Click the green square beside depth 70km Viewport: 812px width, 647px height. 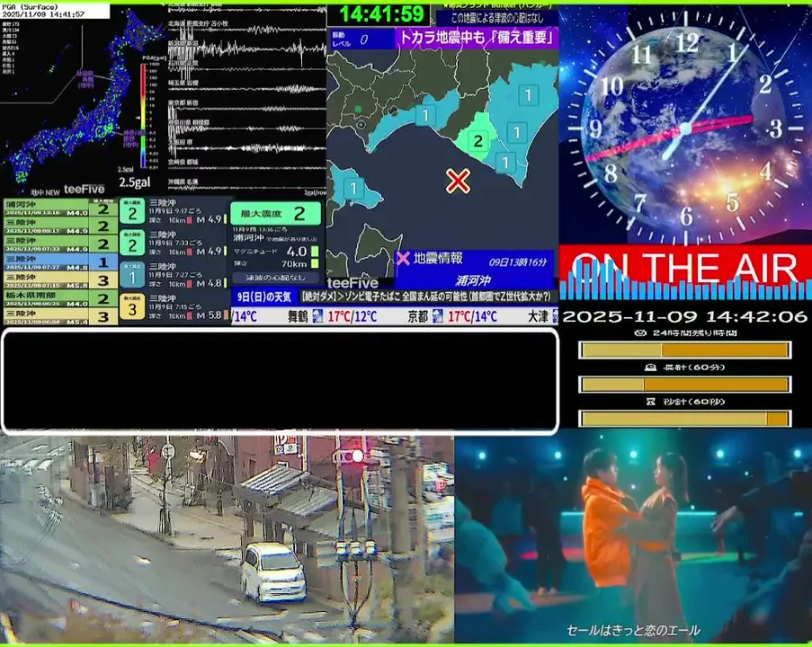(x=315, y=264)
